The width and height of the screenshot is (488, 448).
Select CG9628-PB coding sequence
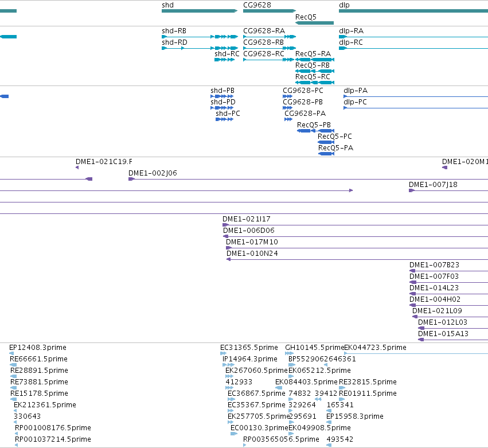(x=287, y=108)
